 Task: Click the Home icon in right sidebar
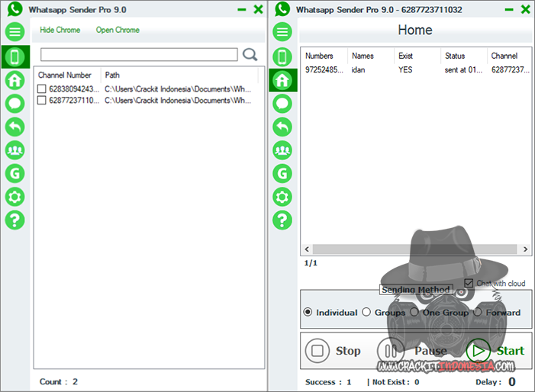[282, 80]
